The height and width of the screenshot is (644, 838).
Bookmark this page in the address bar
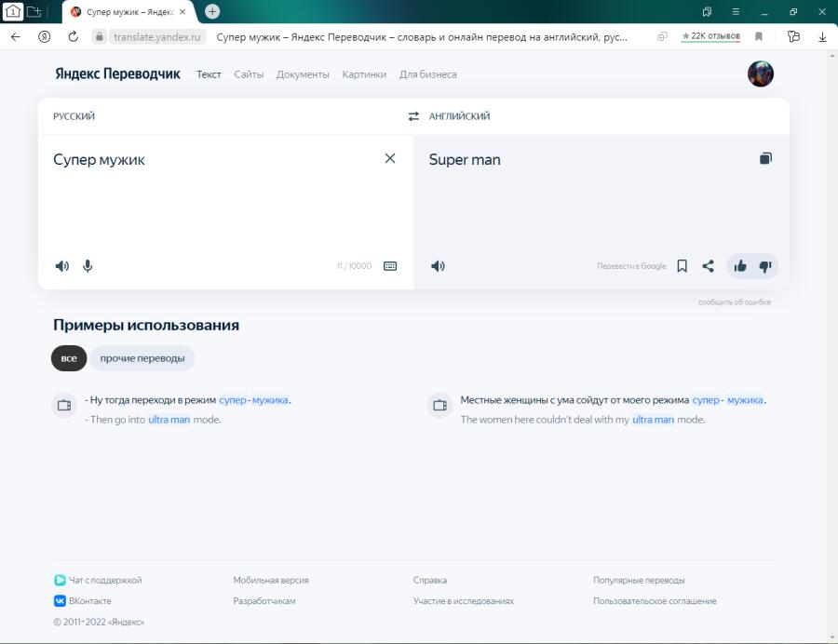(758, 37)
